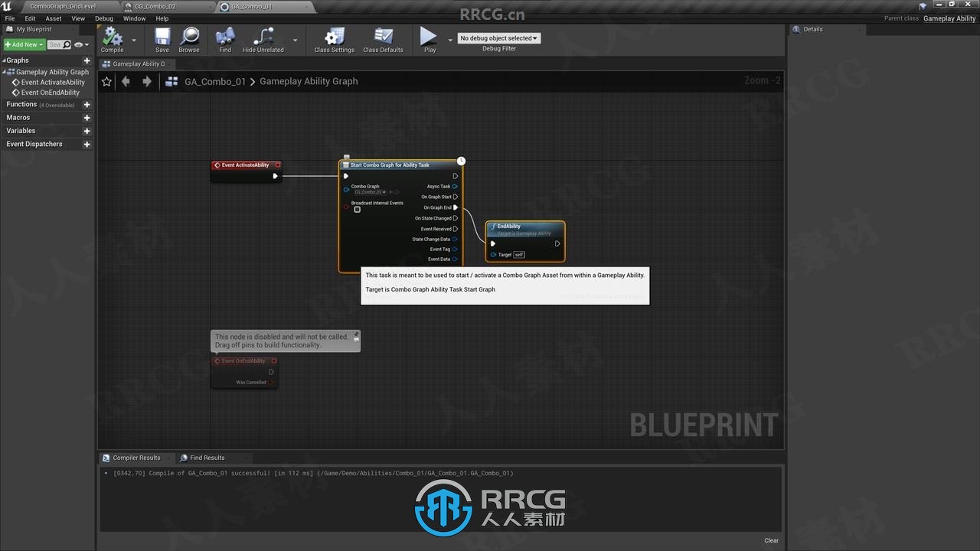Open the Edit menu
The width and height of the screenshot is (980, 551).
(30, 18)
